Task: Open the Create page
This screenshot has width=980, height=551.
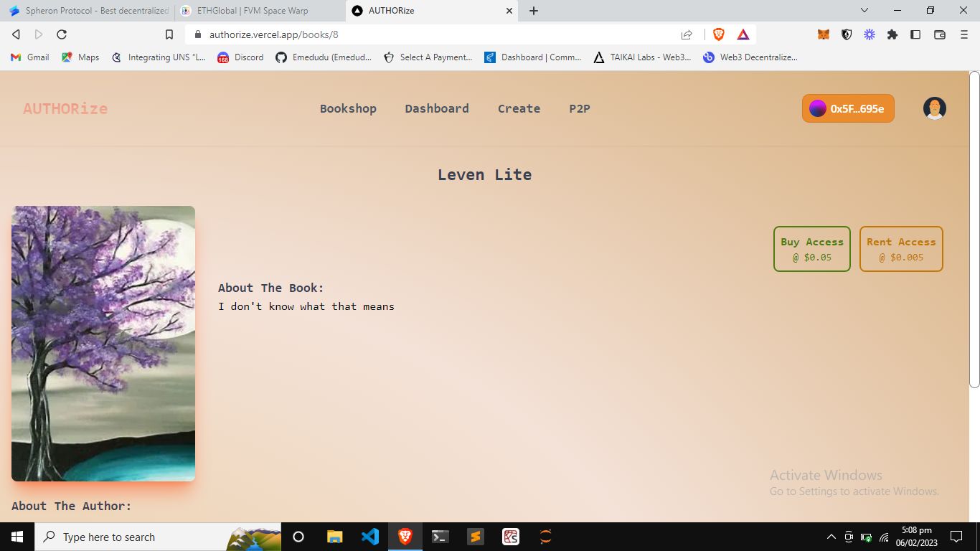Action: 519,108
